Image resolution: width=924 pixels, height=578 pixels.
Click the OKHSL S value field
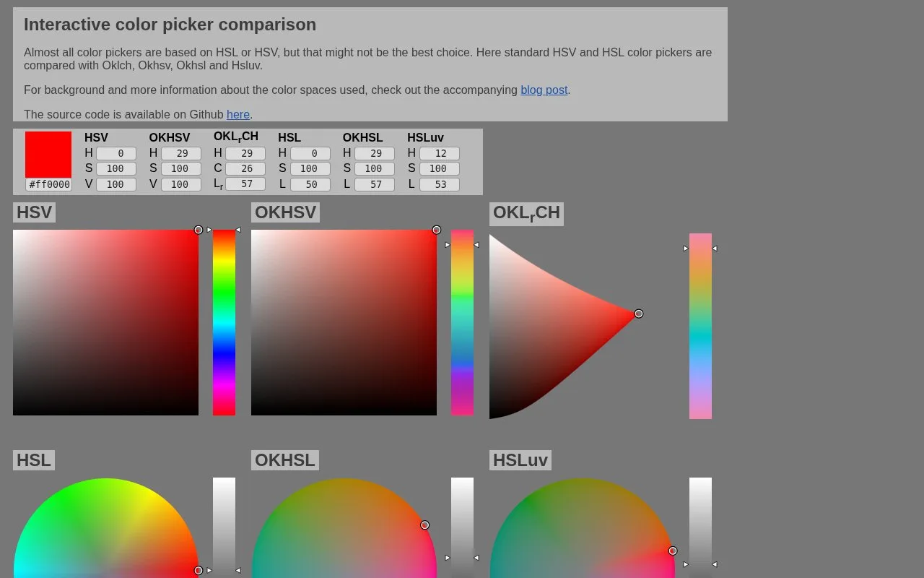375,168
